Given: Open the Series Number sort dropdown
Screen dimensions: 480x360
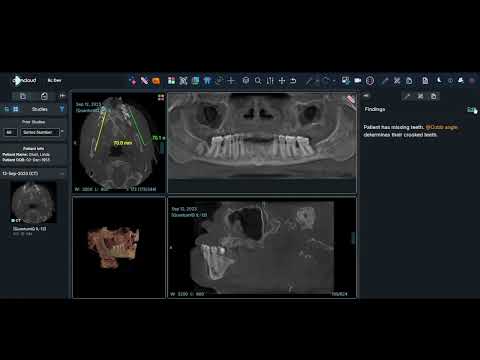Looking at the screenshot, I should [40, 132].
